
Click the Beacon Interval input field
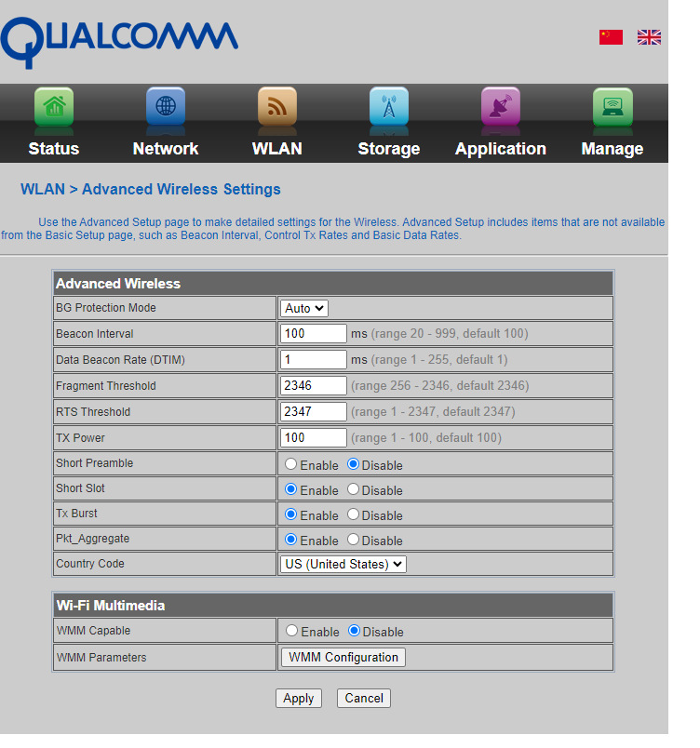(314, 333)
